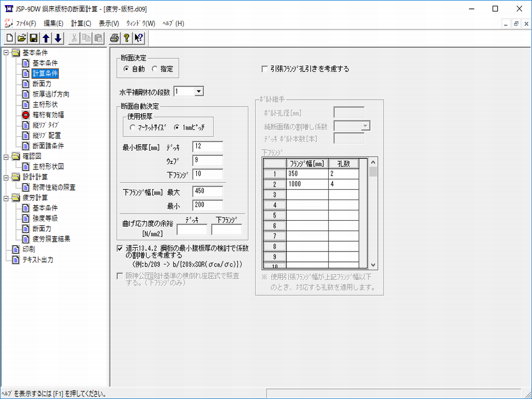Enable 引張フランジ孔引きを考慮する checkbox
Screen dimensions: 532x399
(x=265, y=69)
